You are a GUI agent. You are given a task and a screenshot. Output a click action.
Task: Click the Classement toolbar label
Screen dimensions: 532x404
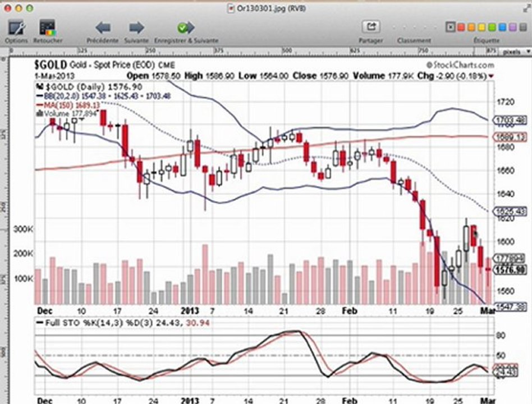click(414, 40)
